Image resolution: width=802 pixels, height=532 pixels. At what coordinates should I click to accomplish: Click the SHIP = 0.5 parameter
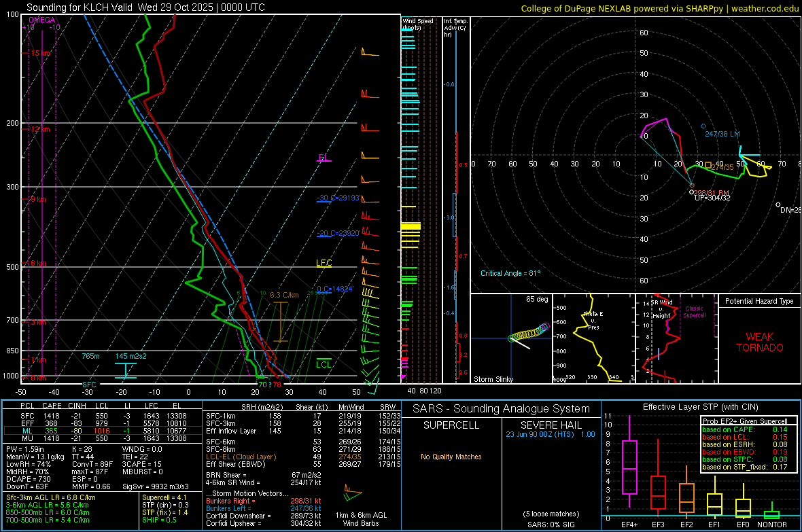tap(159, 520)
